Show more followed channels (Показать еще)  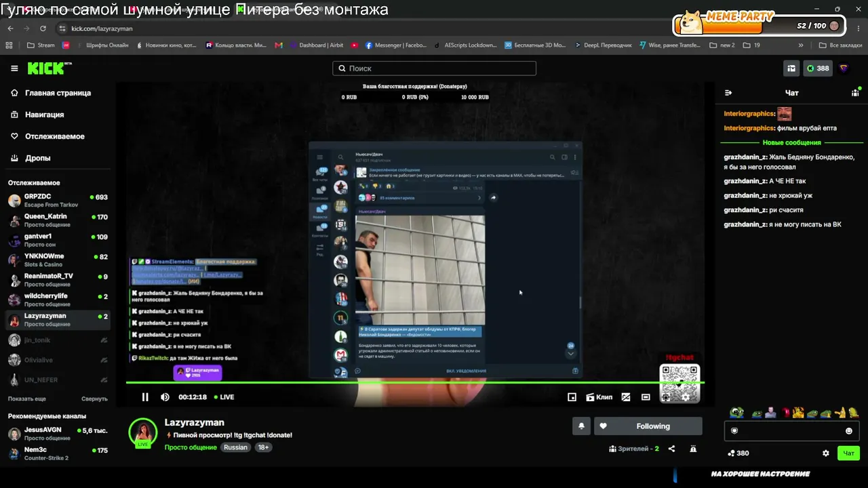click(x=27, y=399)
